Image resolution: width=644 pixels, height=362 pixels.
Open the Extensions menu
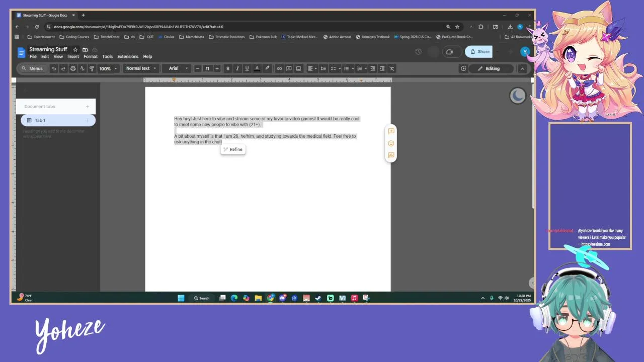(x=128, y=56)
